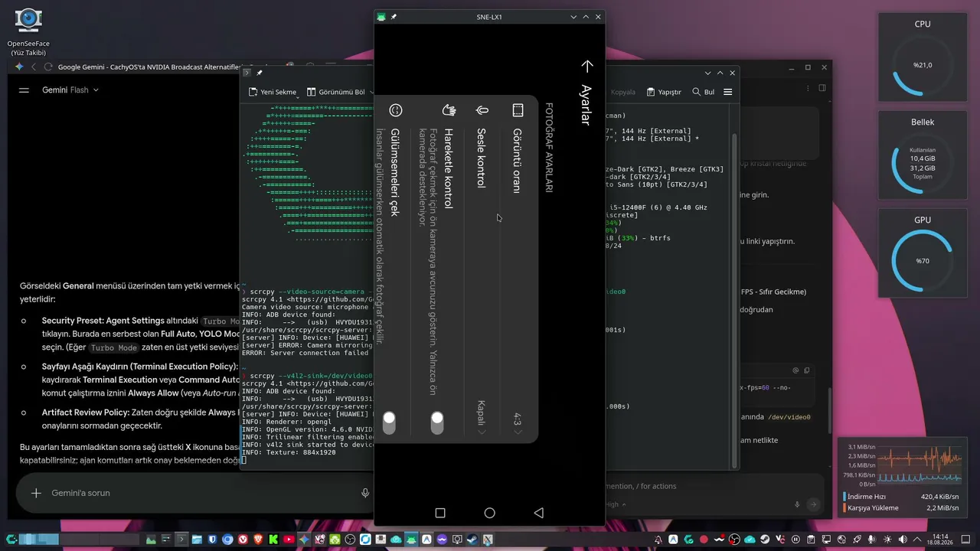Tap the Android home circle button
This screenshot has width=980, height=551.
(490, 513)
